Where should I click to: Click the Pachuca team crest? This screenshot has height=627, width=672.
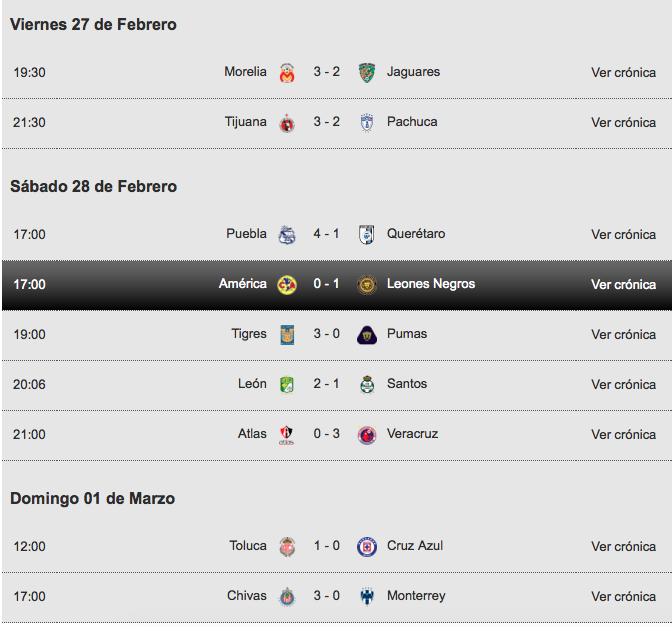(367, 123)
